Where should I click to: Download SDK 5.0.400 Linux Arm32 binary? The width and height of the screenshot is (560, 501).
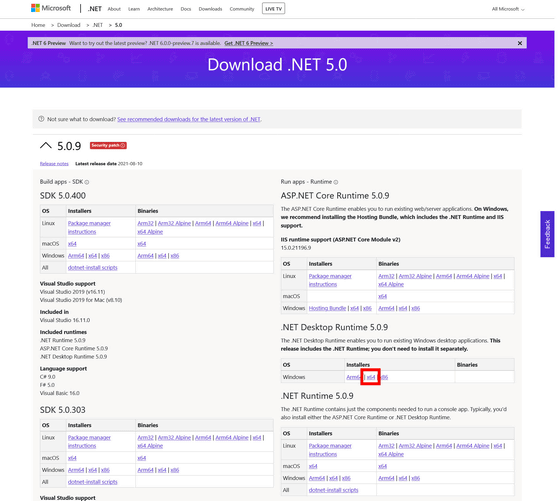[x=145, y=223]
